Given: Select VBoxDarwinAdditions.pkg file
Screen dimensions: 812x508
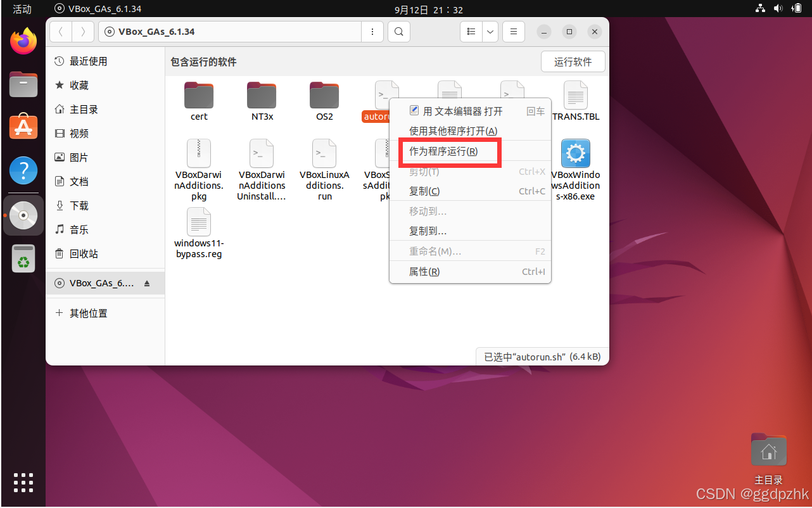Looking at the screenshot, I should 199,170.
